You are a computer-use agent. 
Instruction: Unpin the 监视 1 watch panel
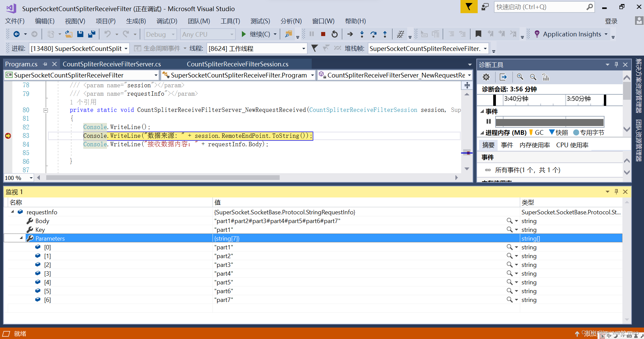[616, 192]
